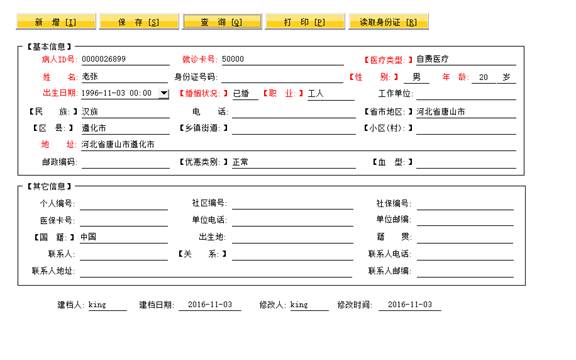Click the 姓名 field containing 老张
576x360 pixels.
[125, 77]
